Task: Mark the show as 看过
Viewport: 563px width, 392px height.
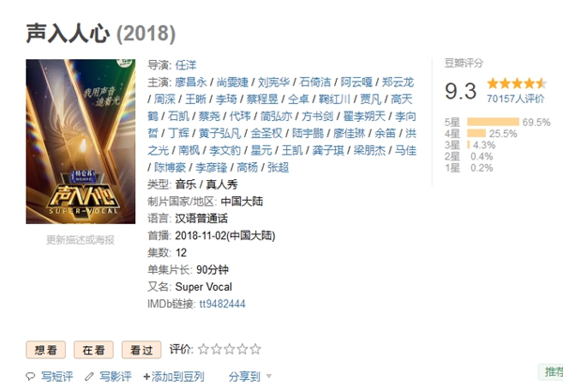Action: click(x=142, y=350)
